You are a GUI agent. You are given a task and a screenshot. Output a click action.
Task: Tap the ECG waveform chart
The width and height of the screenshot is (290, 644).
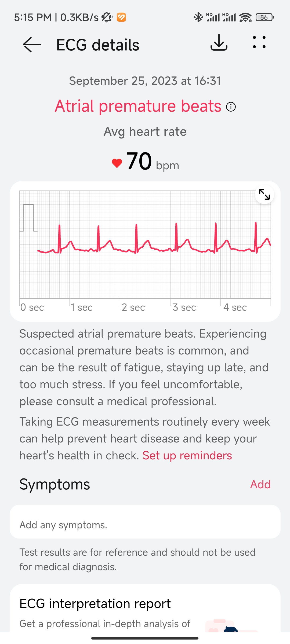145,244
